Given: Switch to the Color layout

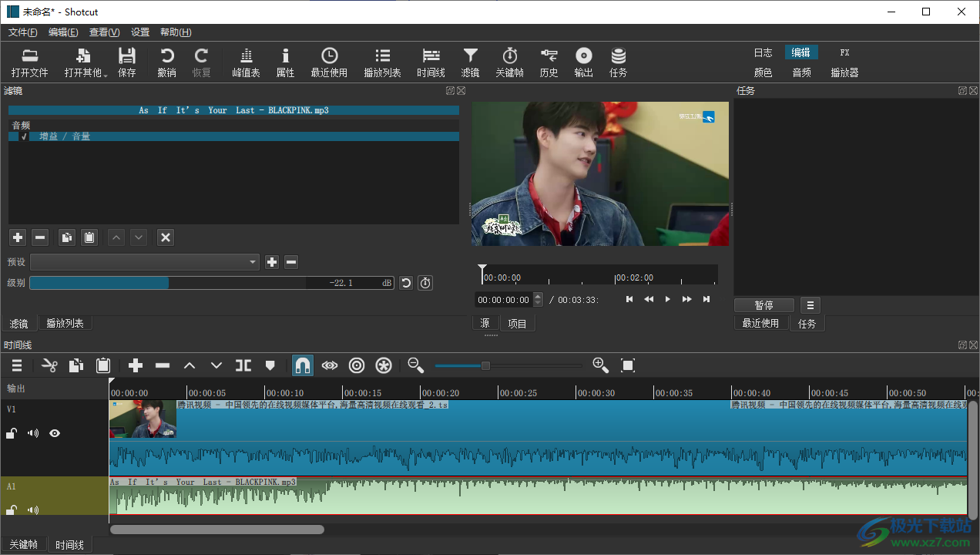Looking at the screenshot, I should [x=763, y=72].
